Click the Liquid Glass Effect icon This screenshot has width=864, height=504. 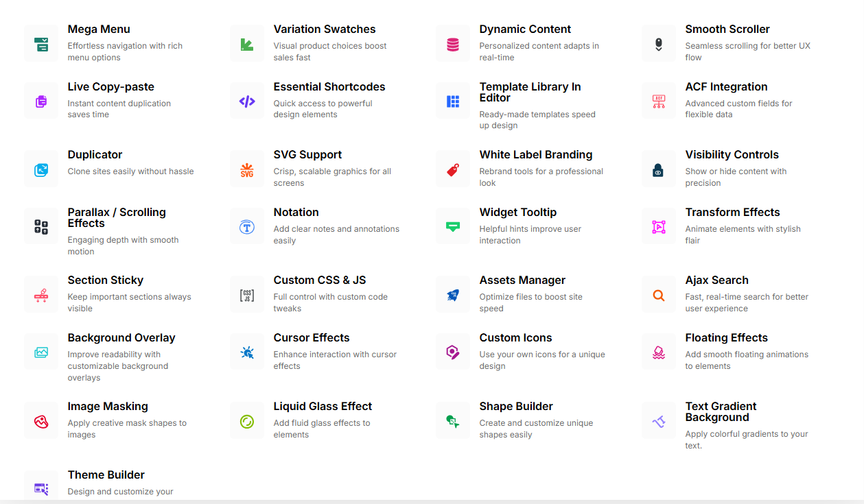[247, 421]
